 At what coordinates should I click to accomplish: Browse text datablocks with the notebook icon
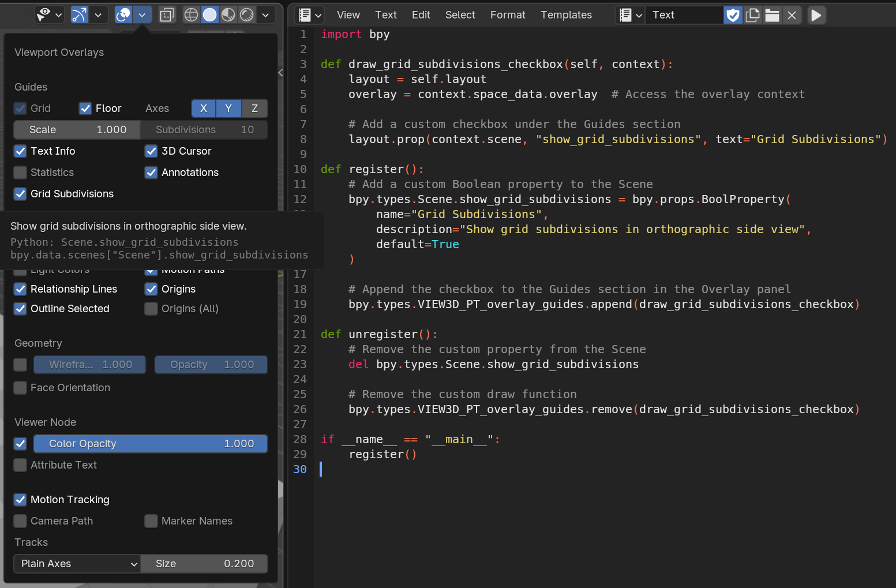(x=630, y=14)
